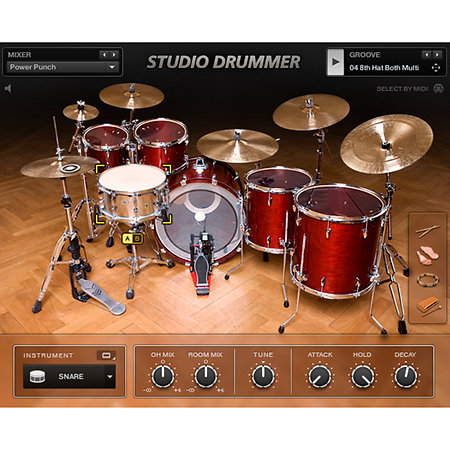Select next mixer preset arrow

[x=114, y=54]
